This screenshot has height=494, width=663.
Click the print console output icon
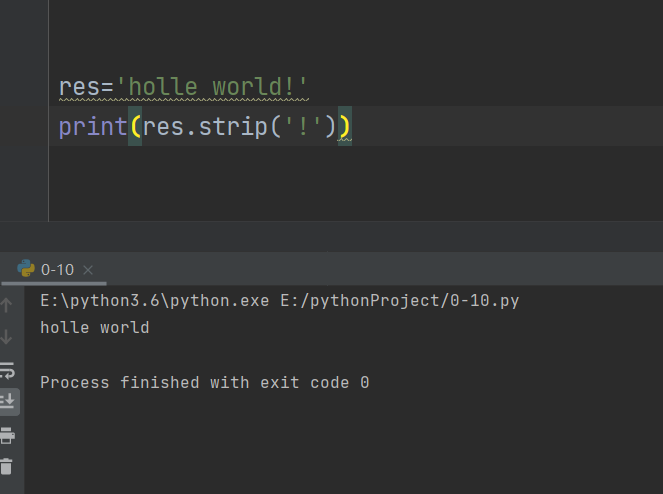[x=7, y=434]
